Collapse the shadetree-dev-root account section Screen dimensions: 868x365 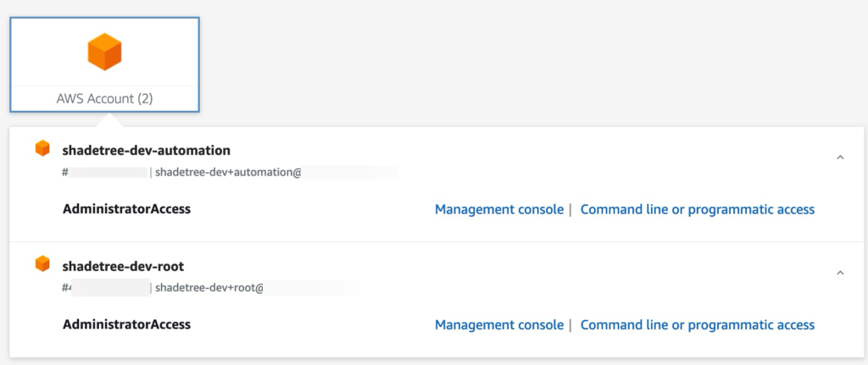839,273
